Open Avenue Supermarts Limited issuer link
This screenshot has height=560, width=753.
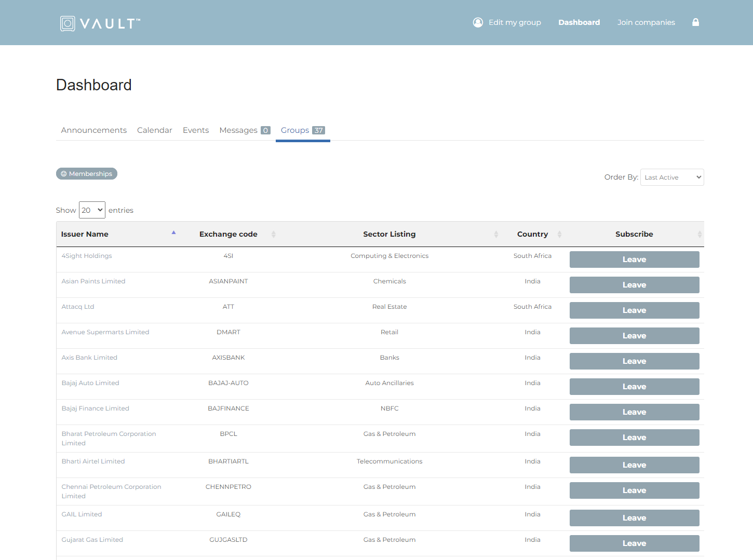click(105, 332)
